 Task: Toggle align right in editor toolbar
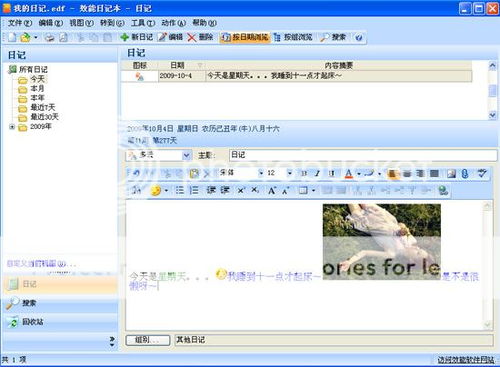coord(420,173)
